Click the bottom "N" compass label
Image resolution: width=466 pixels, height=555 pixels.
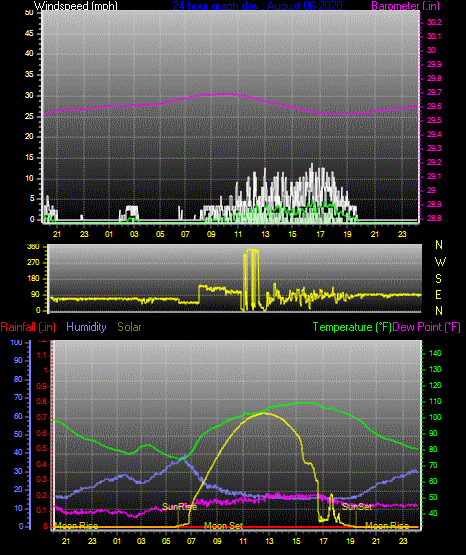(439, 310)
